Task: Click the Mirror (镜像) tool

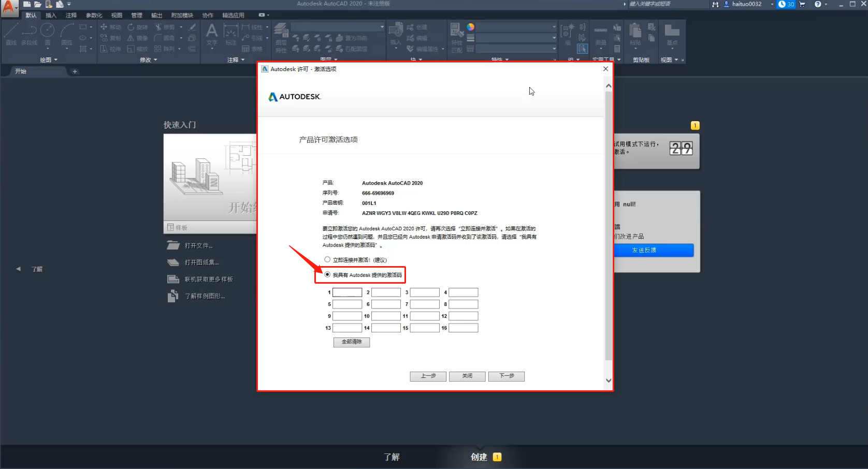Action: pos(138,38)
